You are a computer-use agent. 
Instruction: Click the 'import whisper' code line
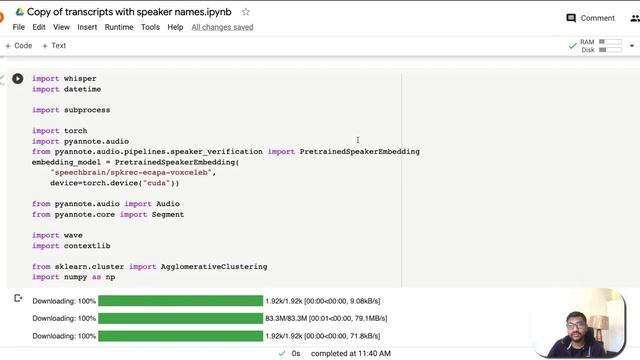tap(64, 78)
